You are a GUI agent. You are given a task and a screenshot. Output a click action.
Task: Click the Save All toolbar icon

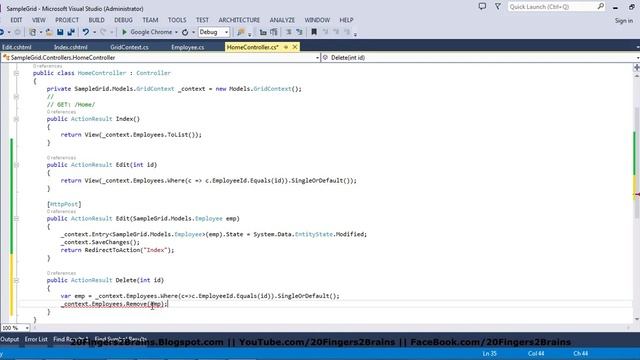tap(71, 32)
